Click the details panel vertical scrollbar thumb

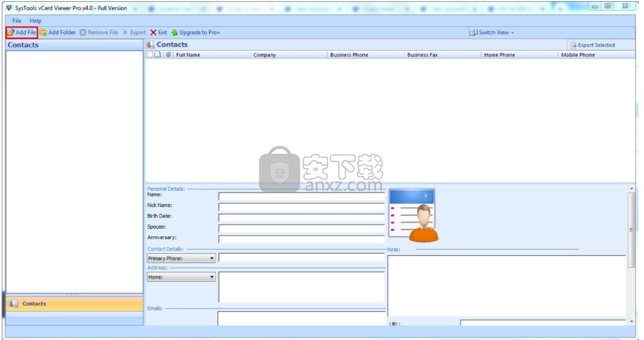click(632, 230)
